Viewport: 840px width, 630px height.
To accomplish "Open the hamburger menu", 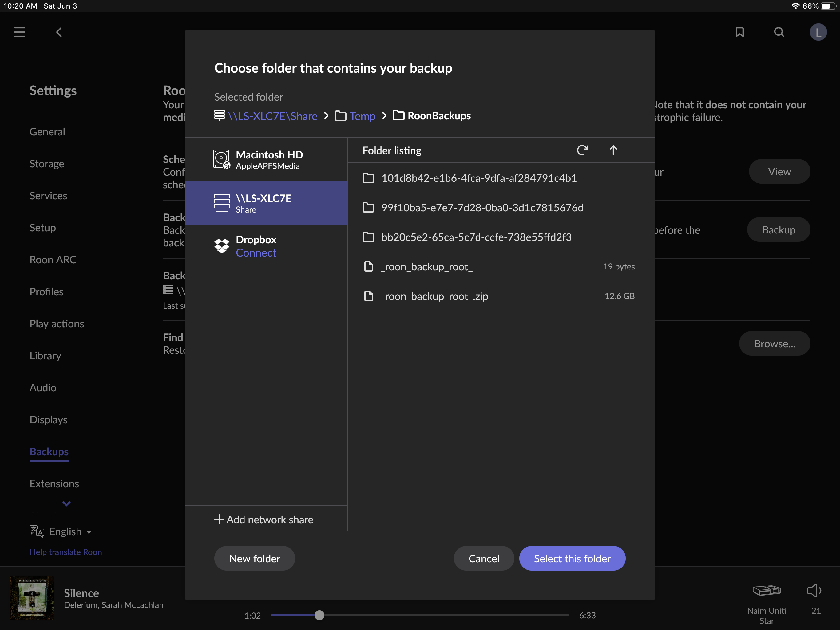I will click(20, 32).
